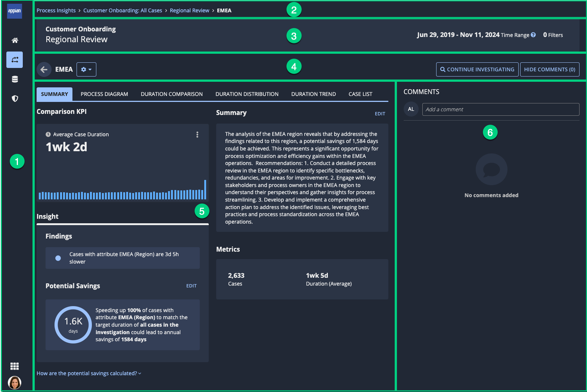Select the Process Insights sidebar icon
This screenshot has height=392, width=587.
tap(15, 60)
